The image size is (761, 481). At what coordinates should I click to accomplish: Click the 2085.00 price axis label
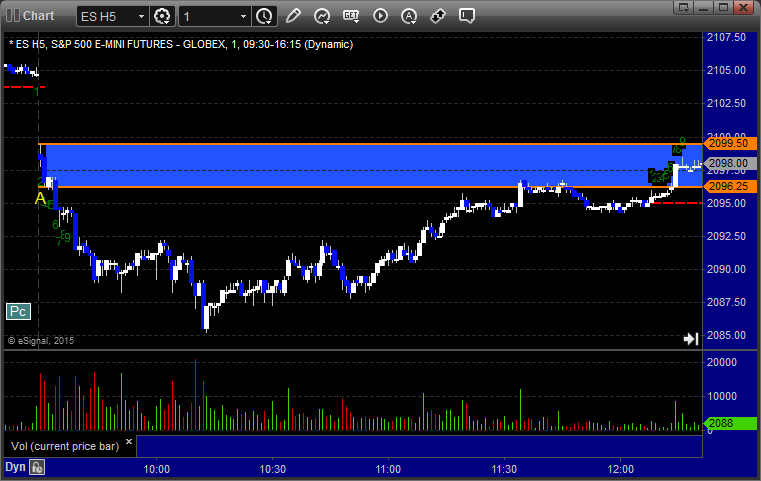point(726,335)
